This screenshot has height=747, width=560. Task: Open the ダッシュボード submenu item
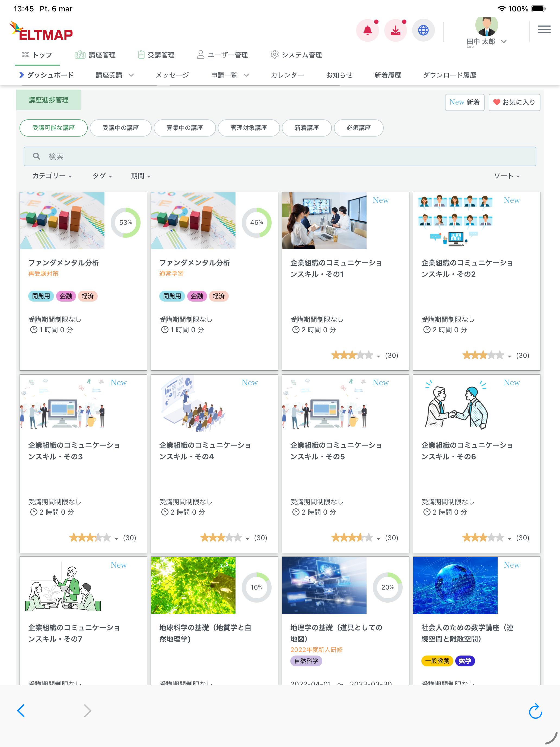click(47, 75)
